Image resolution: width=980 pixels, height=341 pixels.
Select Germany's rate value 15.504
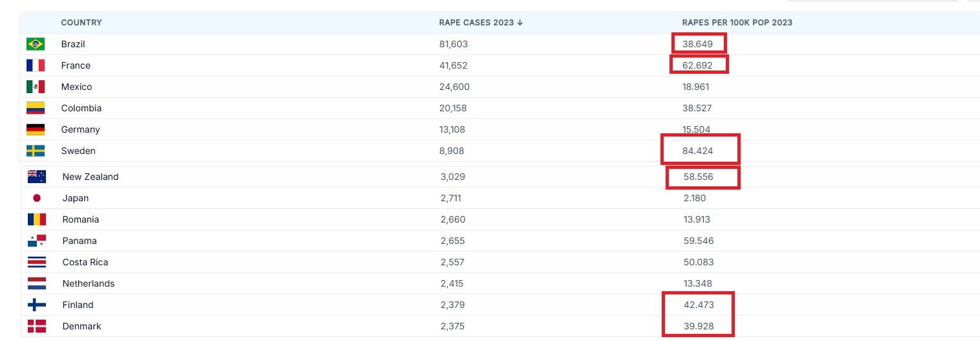pos(696,129)
